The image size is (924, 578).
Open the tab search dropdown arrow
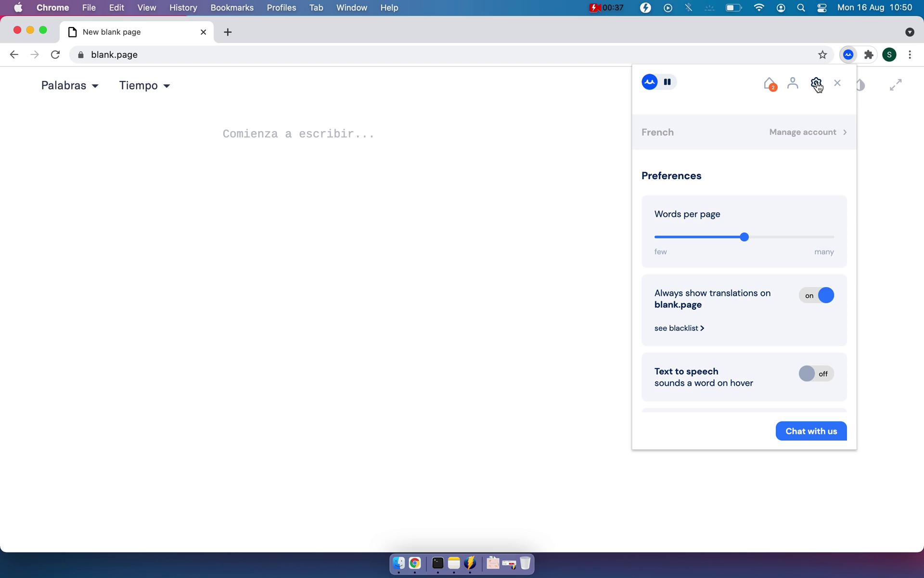tap(910, 32)
